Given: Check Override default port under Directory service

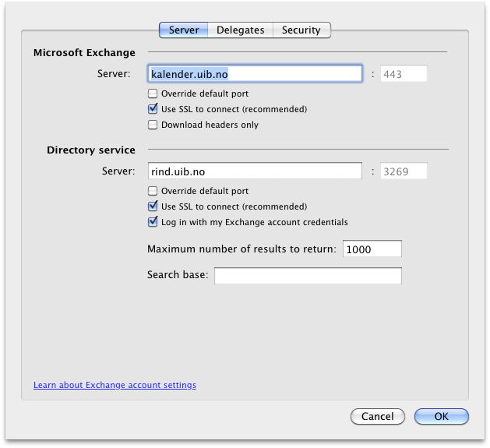Looking at the screenshot, I should tap(153, 192).
